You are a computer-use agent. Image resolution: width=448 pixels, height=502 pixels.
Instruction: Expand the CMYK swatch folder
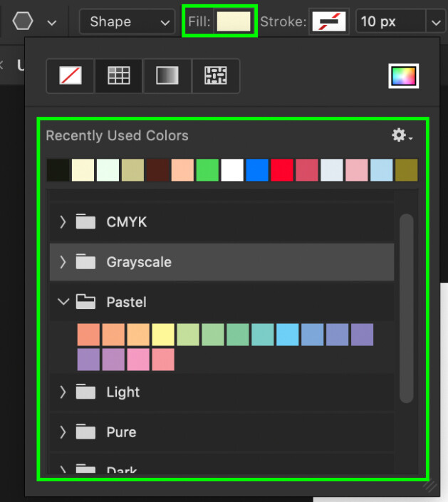[x=63, y=222]
